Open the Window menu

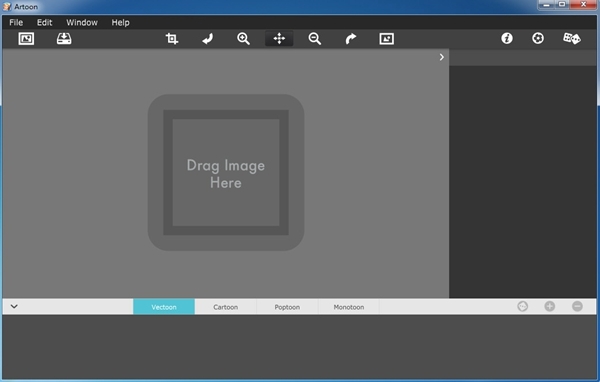point(82,23)
